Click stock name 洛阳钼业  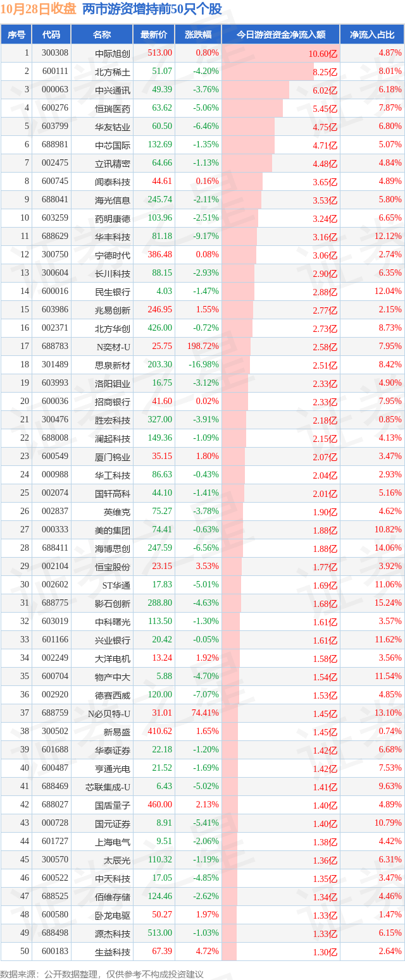[x=113, y=384]
